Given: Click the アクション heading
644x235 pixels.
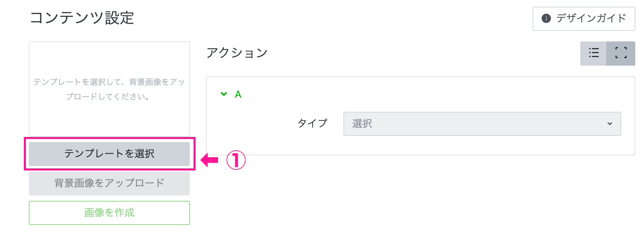Looking at the screenshot, I should 237,53.
